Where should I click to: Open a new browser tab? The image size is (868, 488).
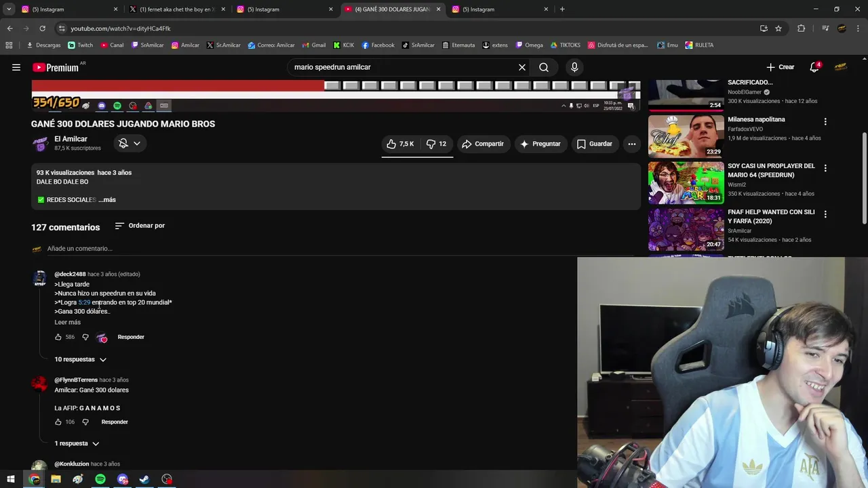(x=562, y=9)
